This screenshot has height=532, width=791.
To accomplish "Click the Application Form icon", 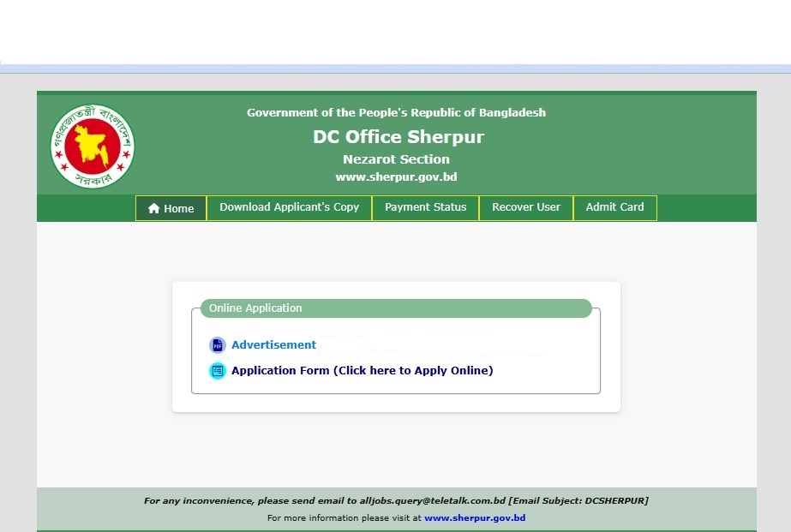I will [218, 371].
